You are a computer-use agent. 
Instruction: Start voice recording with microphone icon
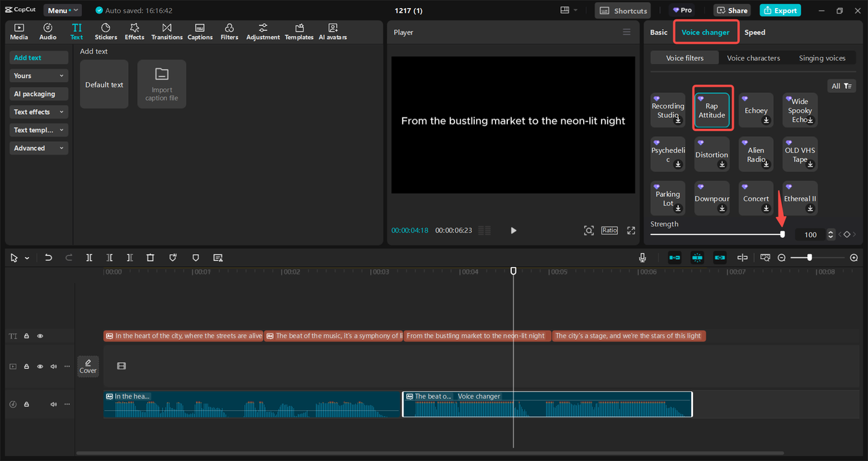click(642, 258)
